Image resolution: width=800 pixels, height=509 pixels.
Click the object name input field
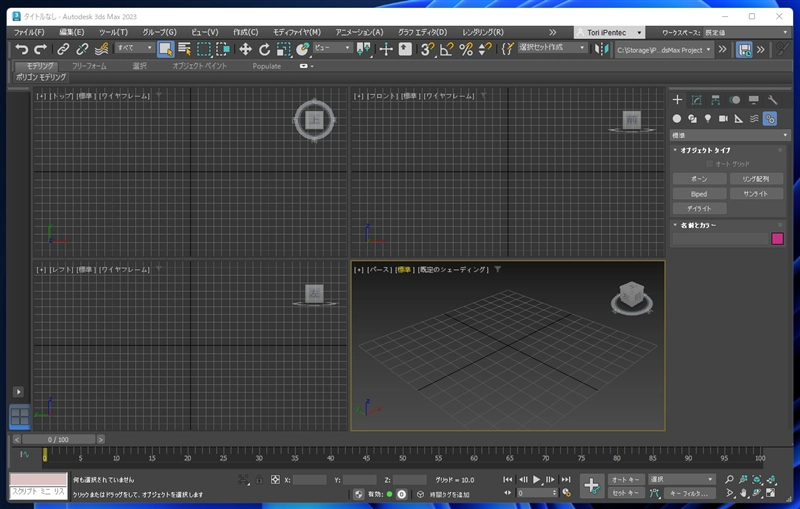[720, 239]
